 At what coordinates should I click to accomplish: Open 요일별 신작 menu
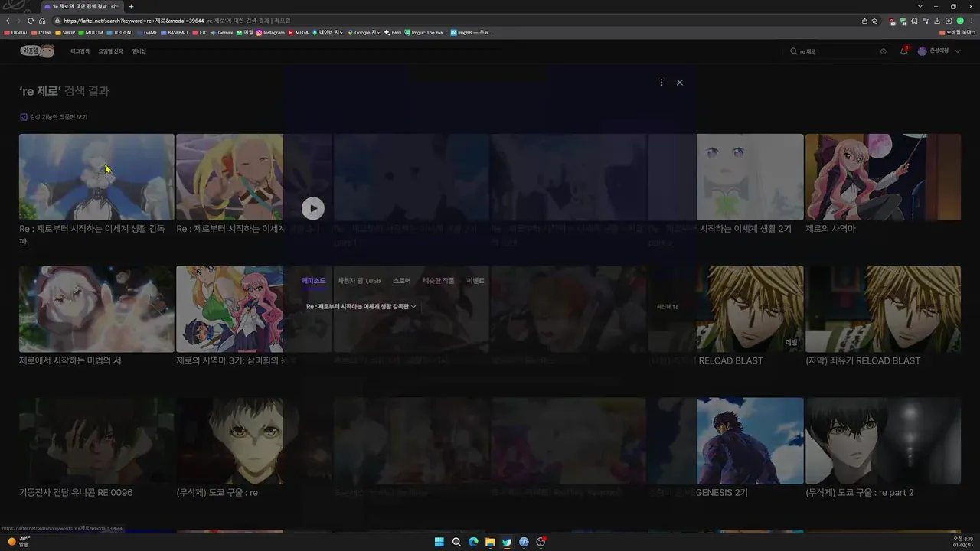tap(110, 51)
